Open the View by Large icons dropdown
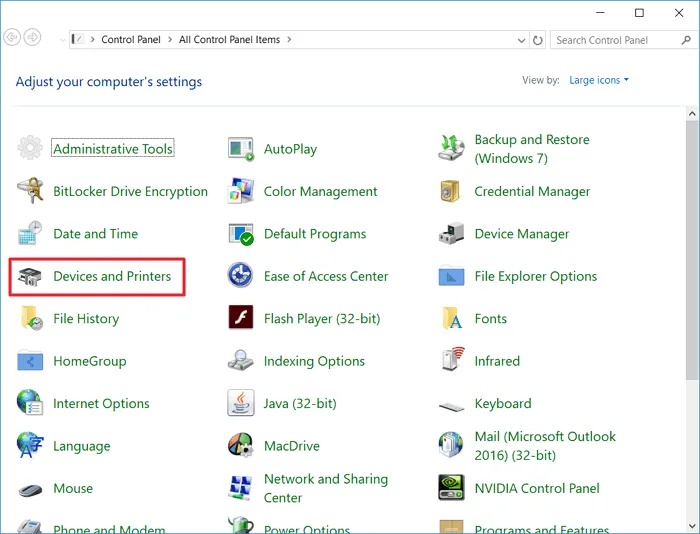Screen dimensions: 700x534 pos(599,80)
